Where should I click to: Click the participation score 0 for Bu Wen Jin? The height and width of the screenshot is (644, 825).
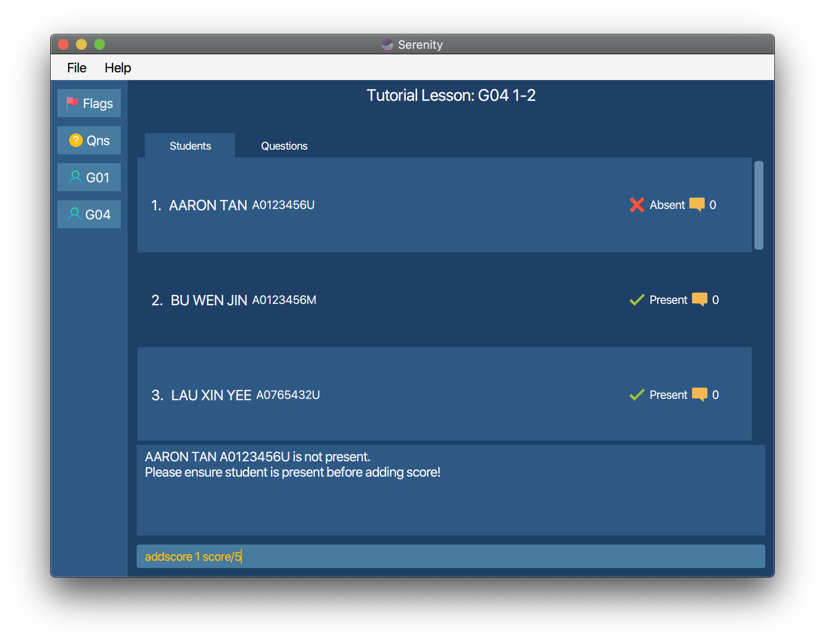pyautogui.click(x=716, y=300)
